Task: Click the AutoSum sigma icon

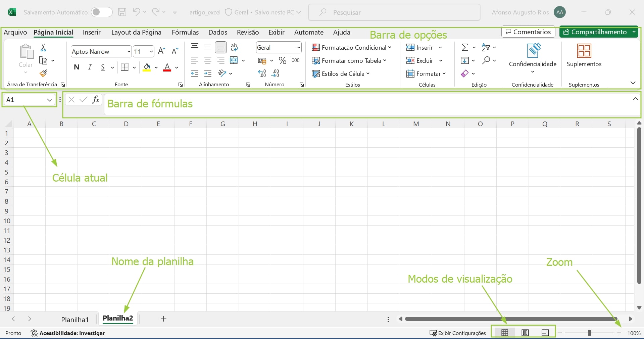Action: tap(465, 47)
